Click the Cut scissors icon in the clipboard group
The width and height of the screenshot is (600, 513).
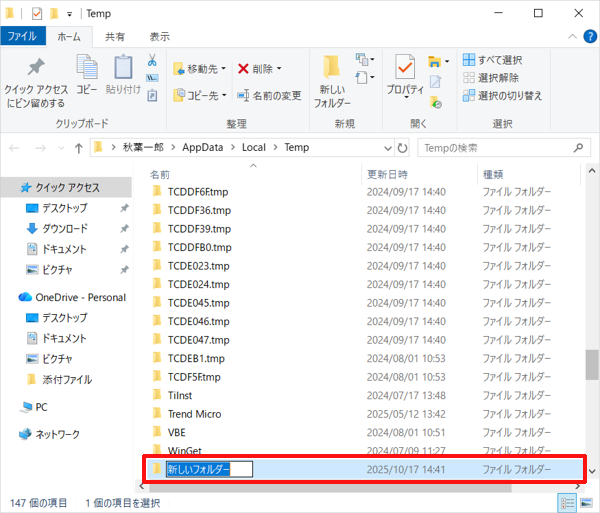coord(152,61)
